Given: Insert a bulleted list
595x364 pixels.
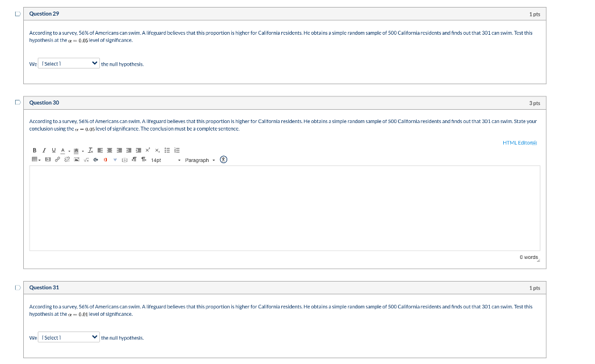Looking at the screenshot, I should pos(167,150).
